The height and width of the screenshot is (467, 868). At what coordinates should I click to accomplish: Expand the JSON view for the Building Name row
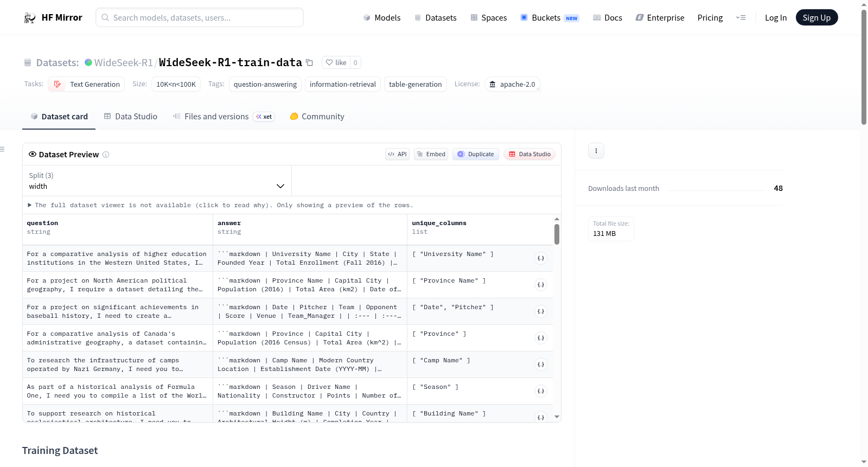pyautogui.click(x=541, y=417)
